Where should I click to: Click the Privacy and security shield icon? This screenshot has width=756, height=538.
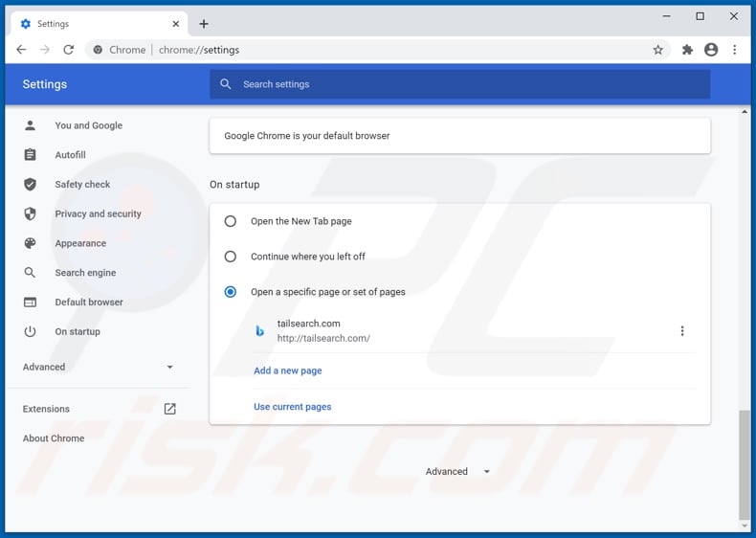tap(30, 213)
